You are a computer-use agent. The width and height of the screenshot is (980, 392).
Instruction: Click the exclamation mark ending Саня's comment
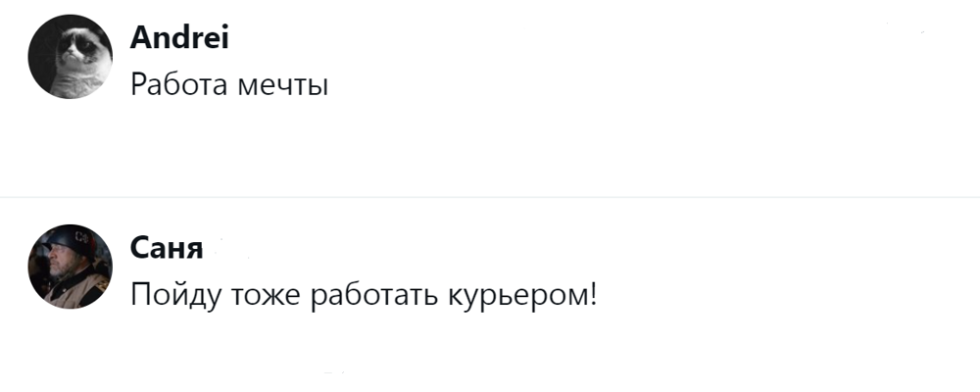tap(593, 295)
